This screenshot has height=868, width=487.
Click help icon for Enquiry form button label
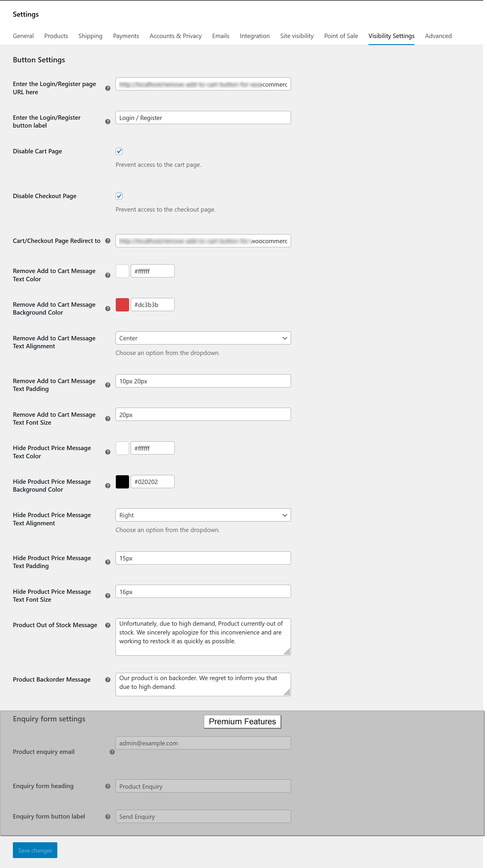click(108, 816)
